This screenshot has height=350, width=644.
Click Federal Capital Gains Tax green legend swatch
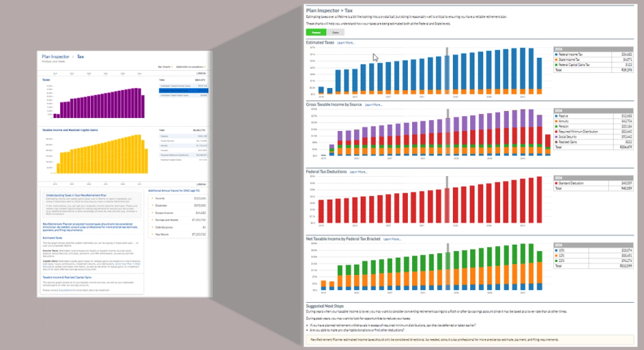(x=557, y=65)
